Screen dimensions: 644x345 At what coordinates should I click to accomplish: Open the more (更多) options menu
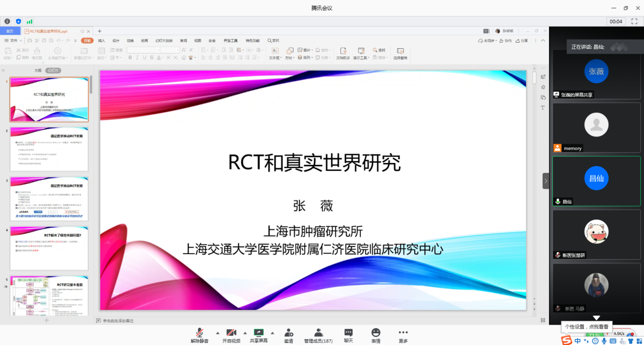(x=403, y=333)
